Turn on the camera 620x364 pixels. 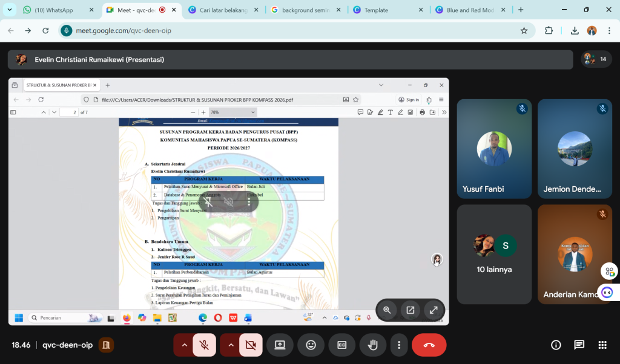251,345
